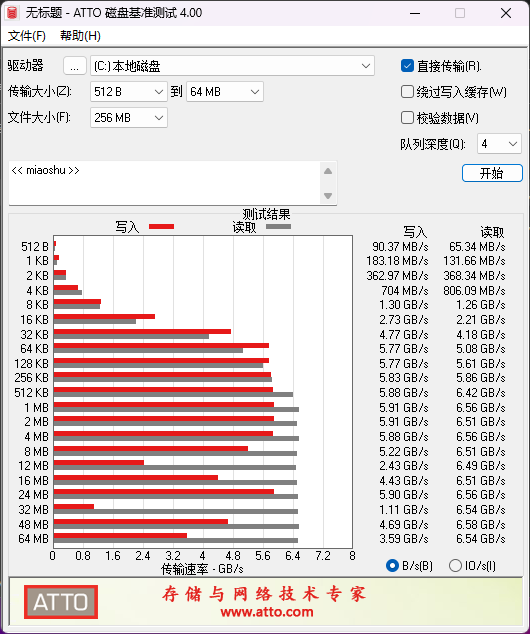This screenshot has width=530, height=634.
Task: Click the read value 806.09 MB/s
Action: click(474, 291)
